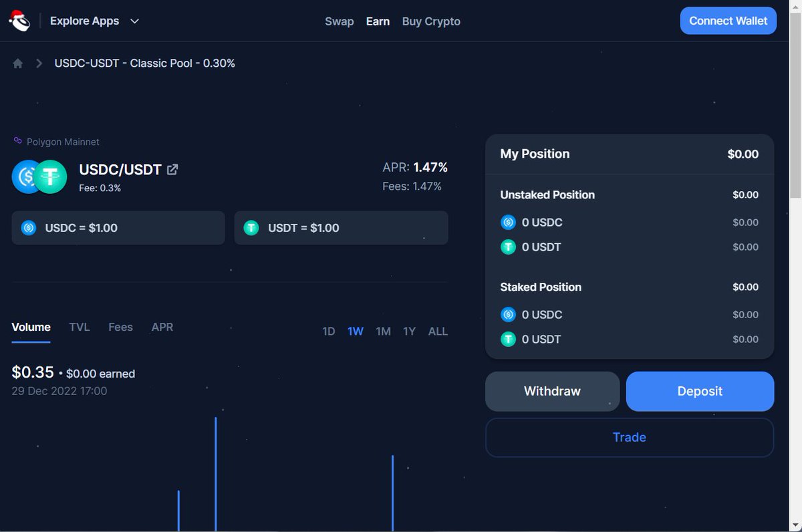Click the Fees: 1.47% text

pos(412,186)
